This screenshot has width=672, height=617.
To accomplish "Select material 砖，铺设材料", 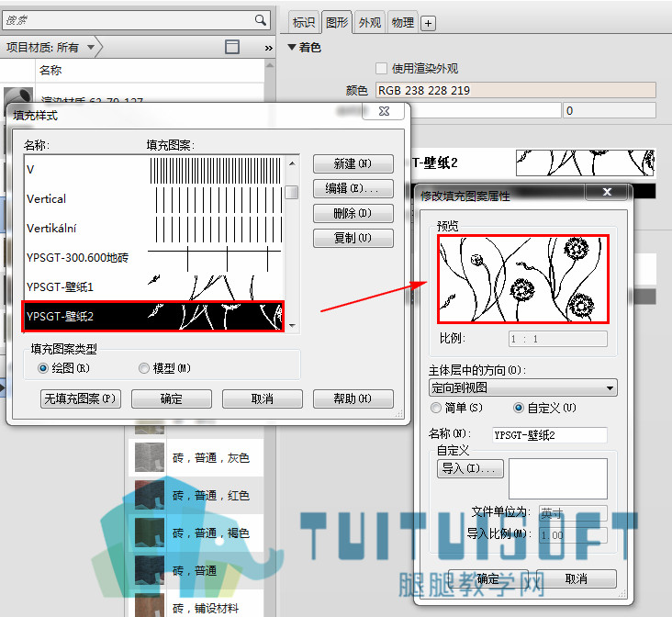I will coord(196,607).
